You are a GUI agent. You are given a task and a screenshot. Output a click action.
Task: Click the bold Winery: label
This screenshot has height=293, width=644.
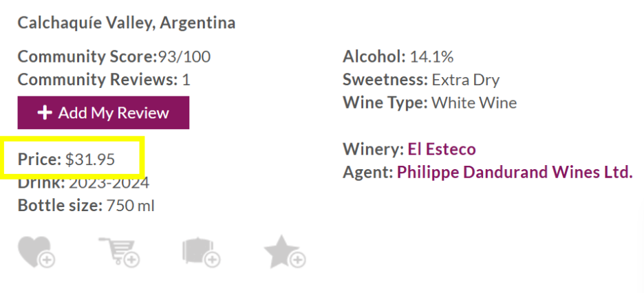374,149
